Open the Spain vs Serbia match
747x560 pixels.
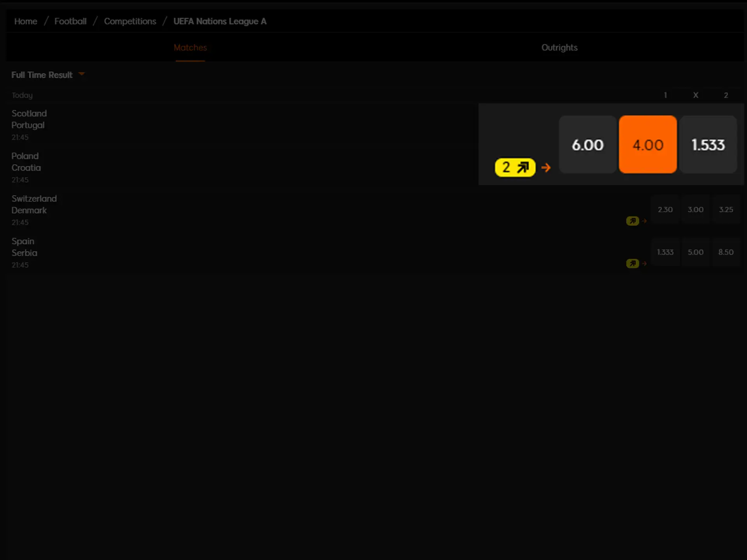[24, 253]
